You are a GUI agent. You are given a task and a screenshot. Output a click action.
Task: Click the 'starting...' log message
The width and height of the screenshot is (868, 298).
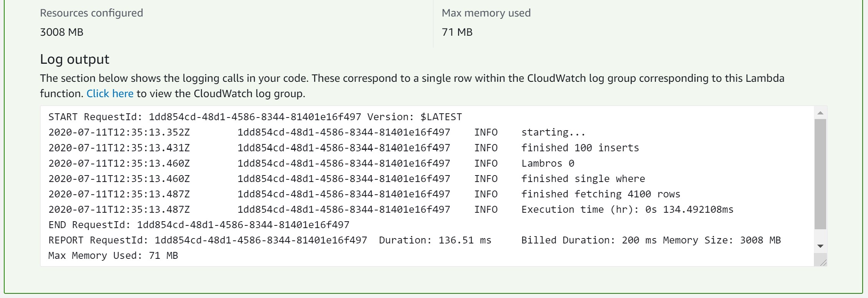pyautogui.click(x=553, y=132)
